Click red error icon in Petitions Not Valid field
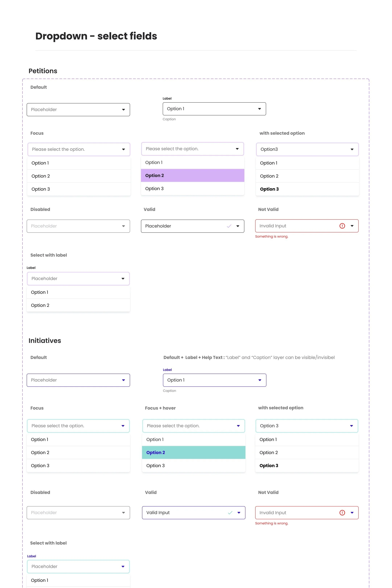The width and height of the screenshot is (392, 588). pyautogui.click(x=342, y=226)
